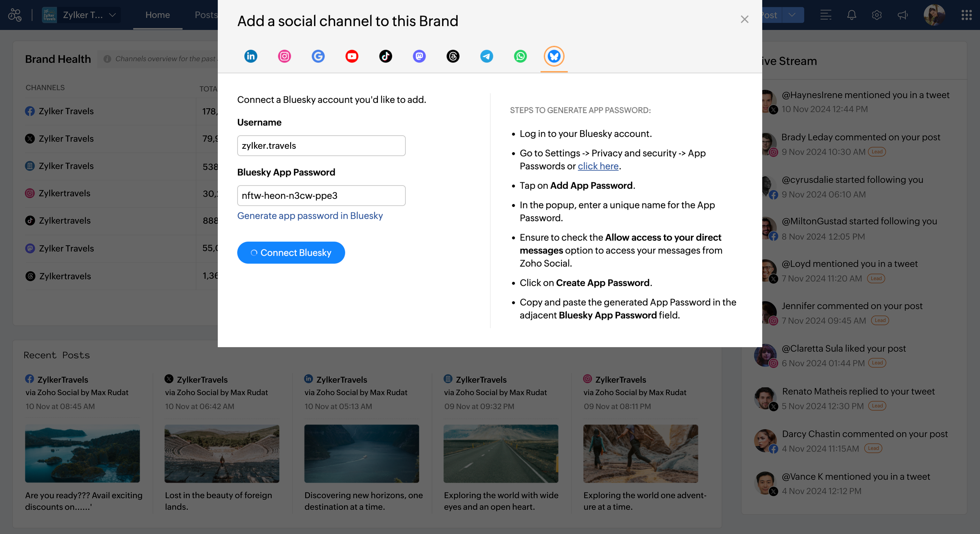Open @Loyd mentioned you in a tweet
This screenshot has width=980, height=534.
click(850, 264)
